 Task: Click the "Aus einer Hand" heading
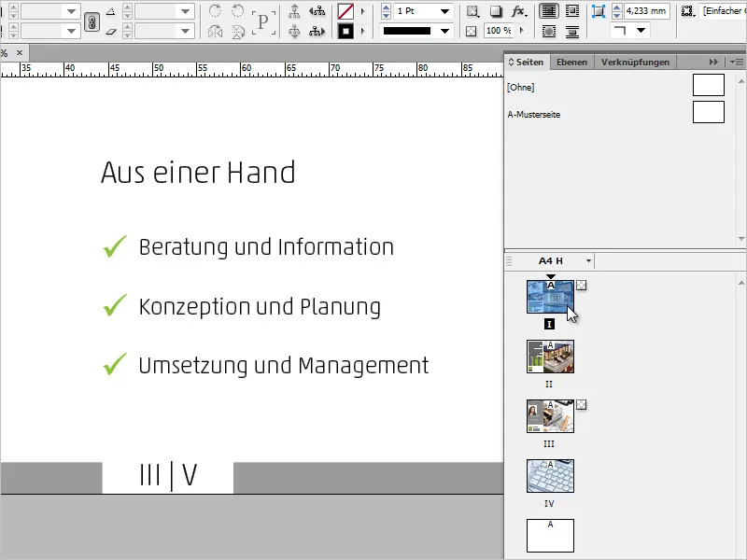(x=198, y=173)
